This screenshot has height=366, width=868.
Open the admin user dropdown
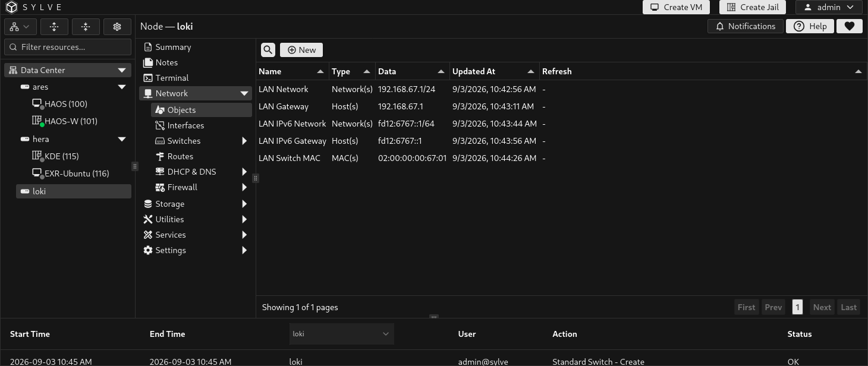coord(829,7)
